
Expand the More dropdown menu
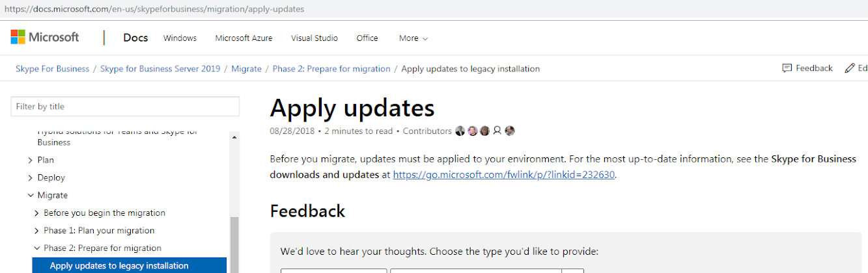coord(413,38)
